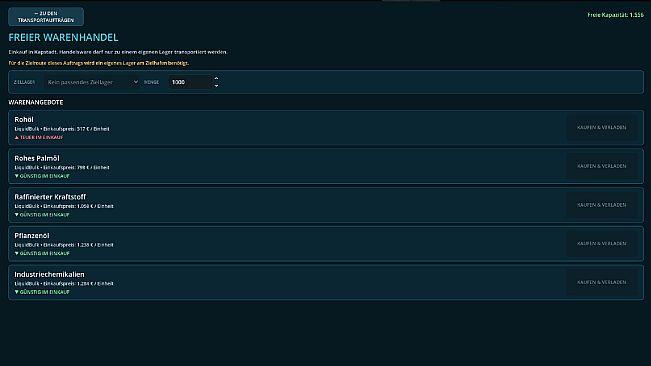Viewport: 651px width, 366px height.
Task: Click the Pflanzenöl price line
Action: click(64, 245)
